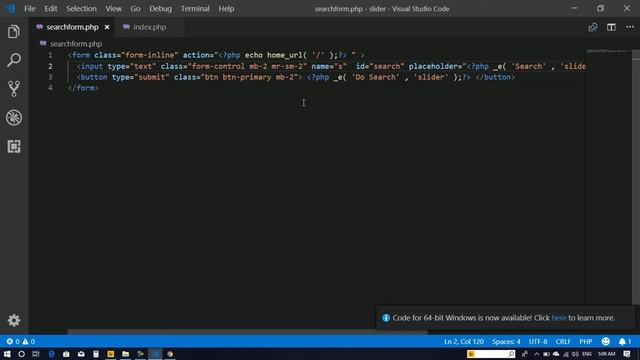Click the feedback smiley icon
The width and height of the screenshot is (640, 360).
[x=606, y=341]
